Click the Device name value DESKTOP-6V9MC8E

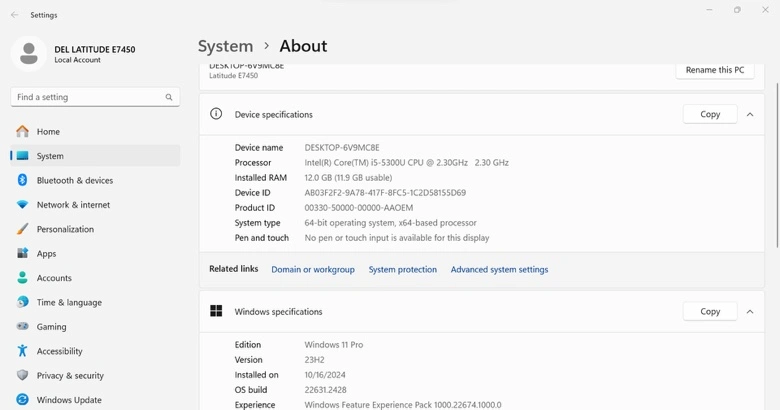pos(342,147)
